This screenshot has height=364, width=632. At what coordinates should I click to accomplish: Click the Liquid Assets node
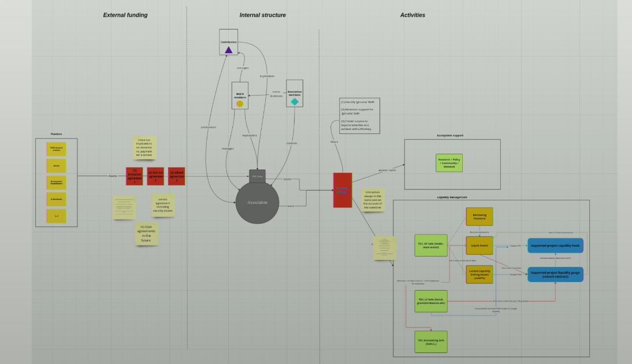(479, 246)
